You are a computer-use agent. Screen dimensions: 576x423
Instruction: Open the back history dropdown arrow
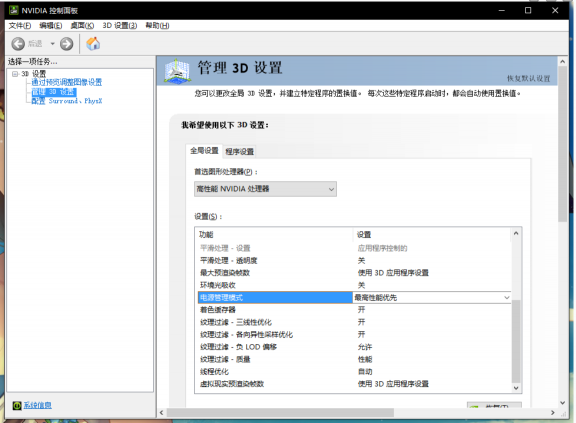point(53,44)
